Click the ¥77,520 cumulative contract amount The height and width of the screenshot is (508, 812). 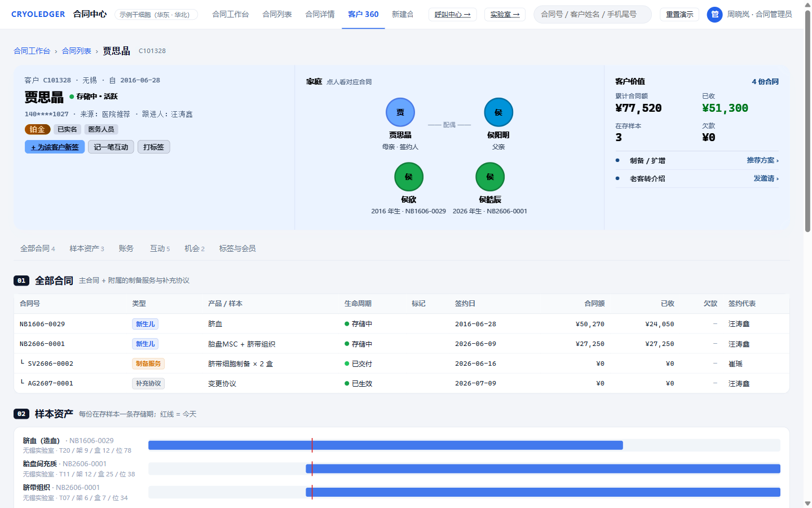pyautogui.click(x=638, y=108)
